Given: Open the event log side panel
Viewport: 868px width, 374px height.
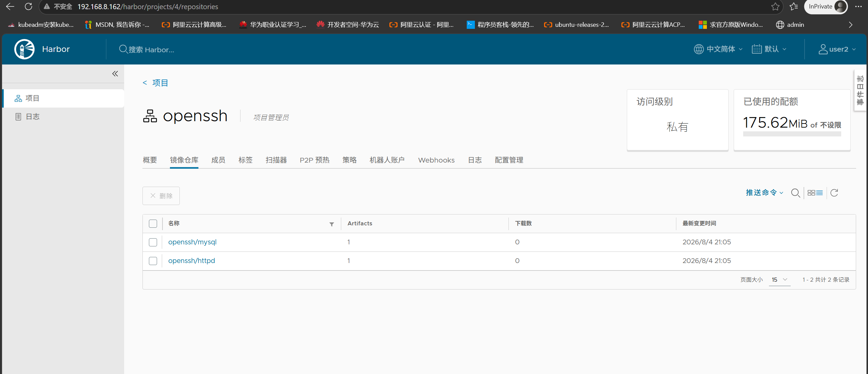Looking at the screenshot, I should [x=860, y=90].
